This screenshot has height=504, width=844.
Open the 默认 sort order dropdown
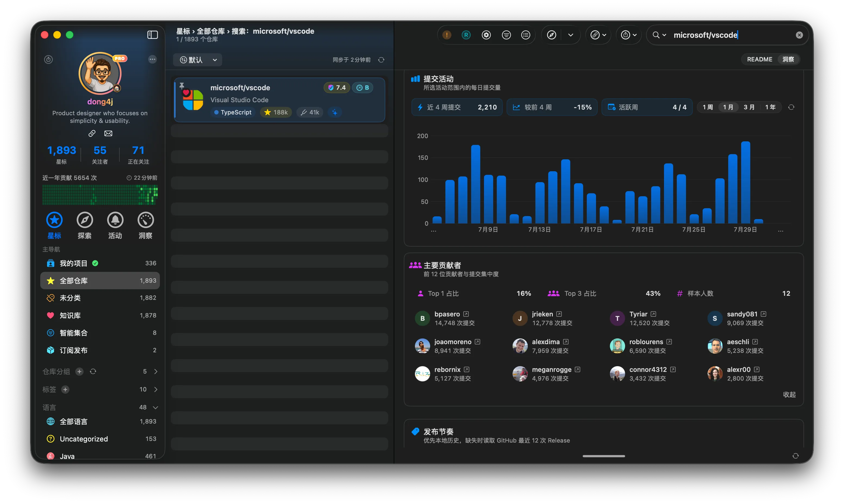[x=197, y=60]
